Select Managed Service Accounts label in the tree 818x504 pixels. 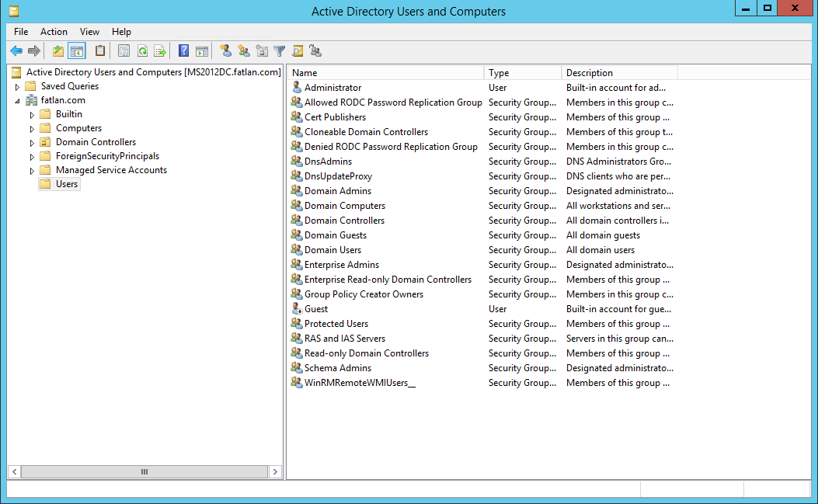tap(112, 170)
